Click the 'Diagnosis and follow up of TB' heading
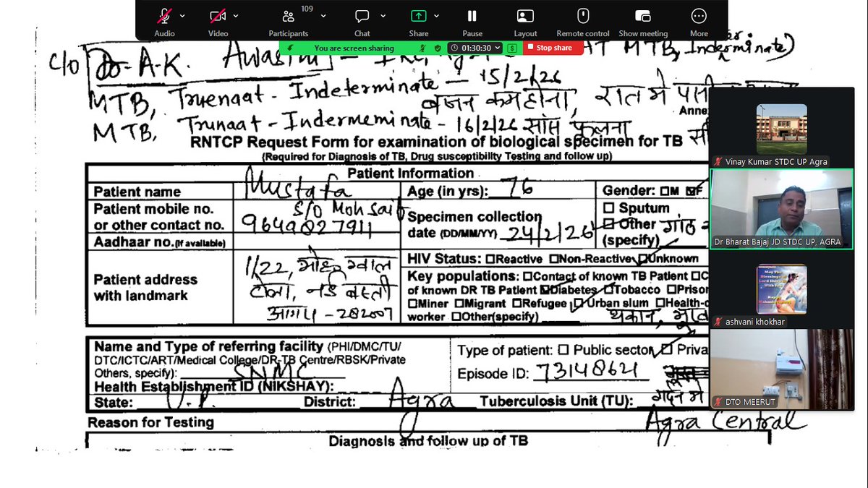The width and height of the screenshot is (868, 488). (x=428, y=440)
